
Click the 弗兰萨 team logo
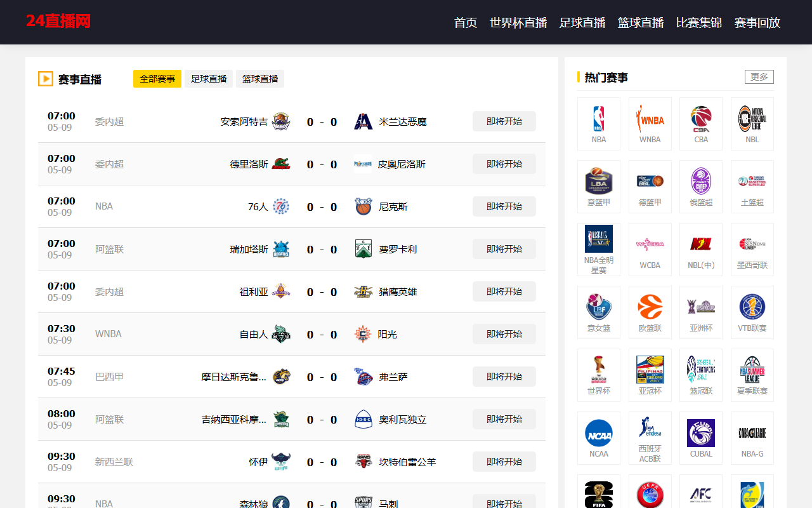(x=363, y=377)
